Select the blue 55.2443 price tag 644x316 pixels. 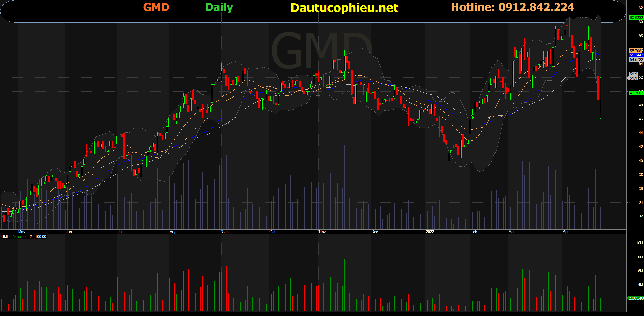coord(636,55)
